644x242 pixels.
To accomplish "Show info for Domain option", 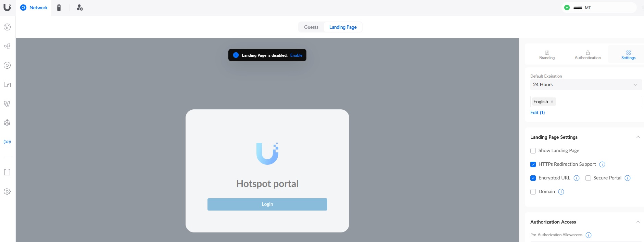I will point(561,192).
